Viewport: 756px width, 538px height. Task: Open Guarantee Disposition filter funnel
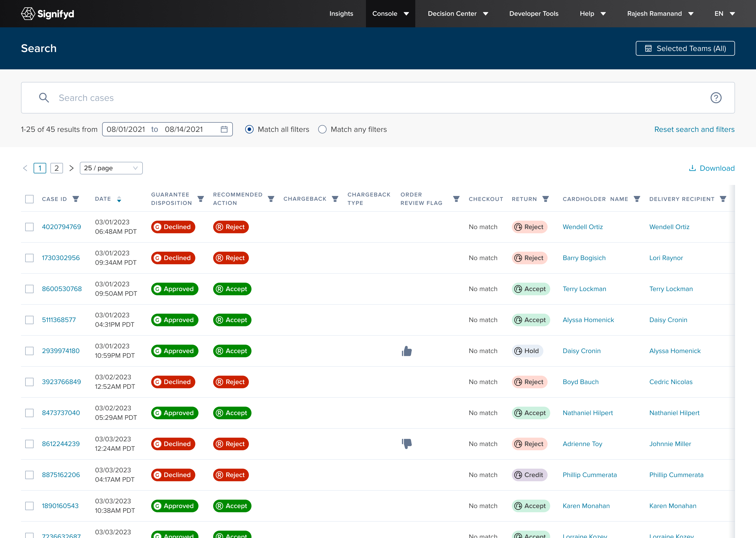[x=201, y=199]
